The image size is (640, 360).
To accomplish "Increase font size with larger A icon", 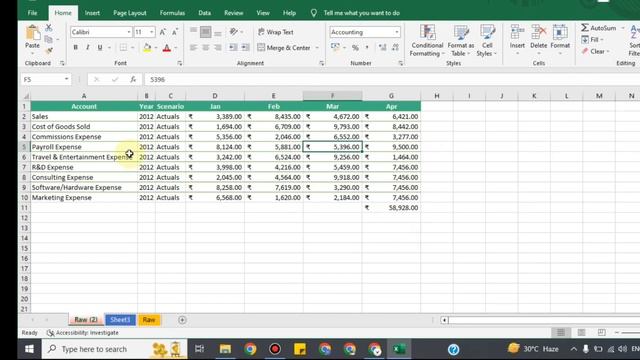I will click(162, 32).
